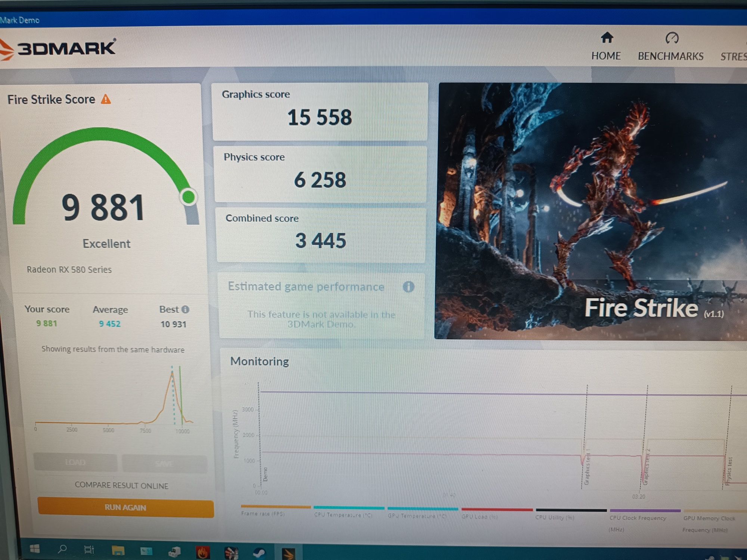Toggle CPU Temperature legend line

click(349, 511)
